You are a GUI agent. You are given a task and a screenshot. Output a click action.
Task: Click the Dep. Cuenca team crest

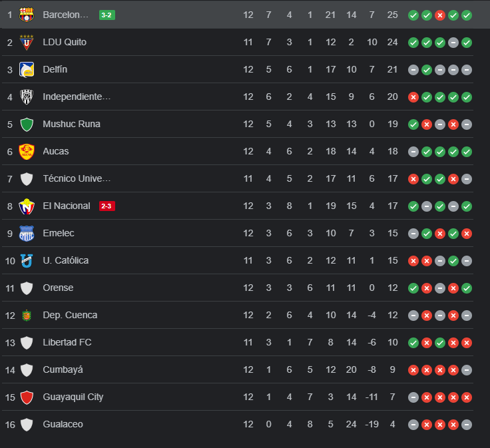click(x=27, y=315)
